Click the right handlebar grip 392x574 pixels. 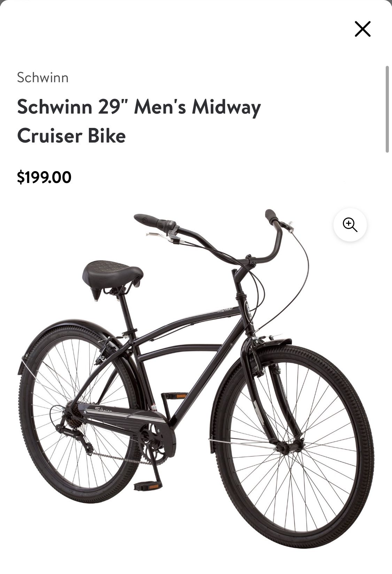click(271, 216)
